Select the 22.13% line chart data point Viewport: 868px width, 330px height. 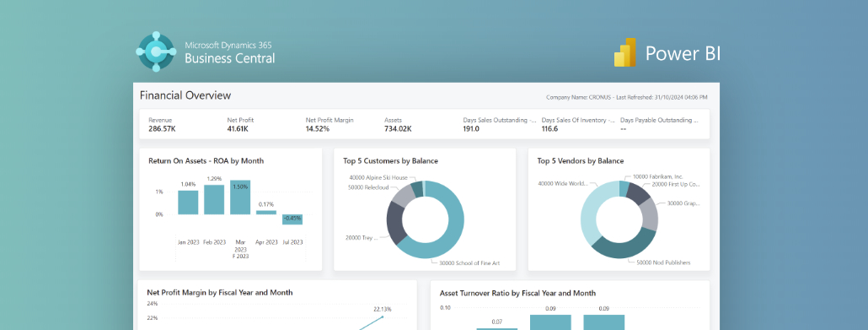383,317
